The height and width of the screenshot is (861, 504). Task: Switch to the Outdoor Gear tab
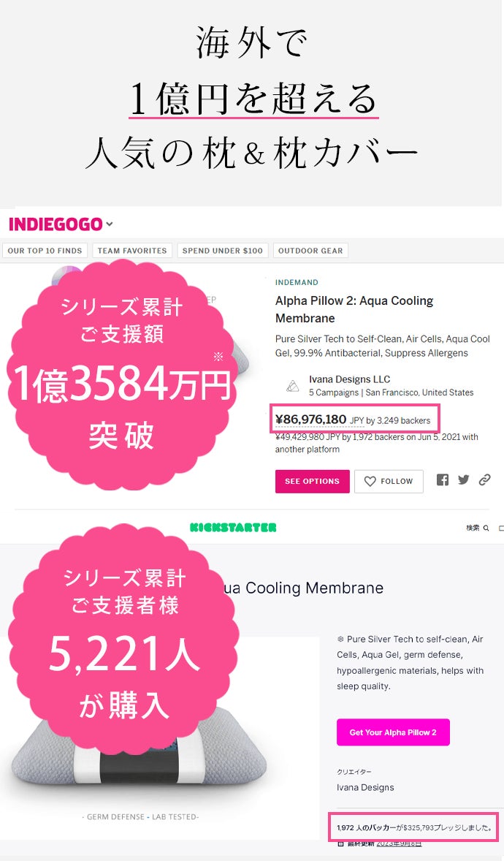coord(310,251)
